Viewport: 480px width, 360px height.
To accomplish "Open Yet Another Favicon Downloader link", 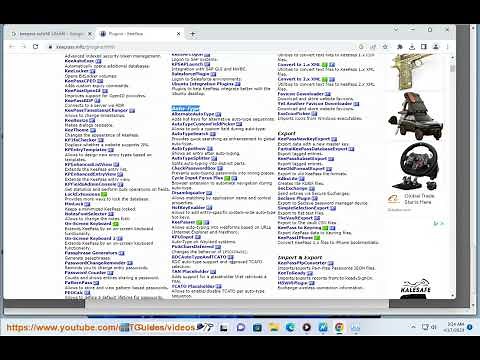I will click(x=315, y=104).
